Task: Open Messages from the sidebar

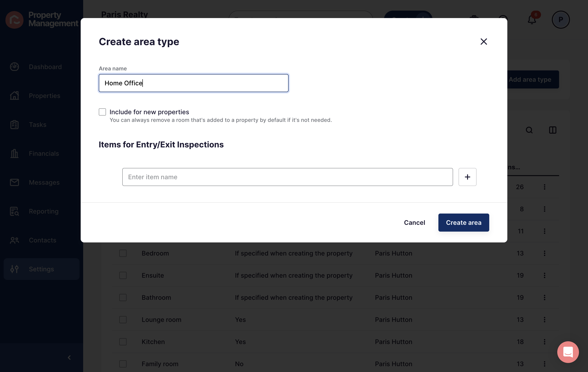Action: tap(42, 182)
